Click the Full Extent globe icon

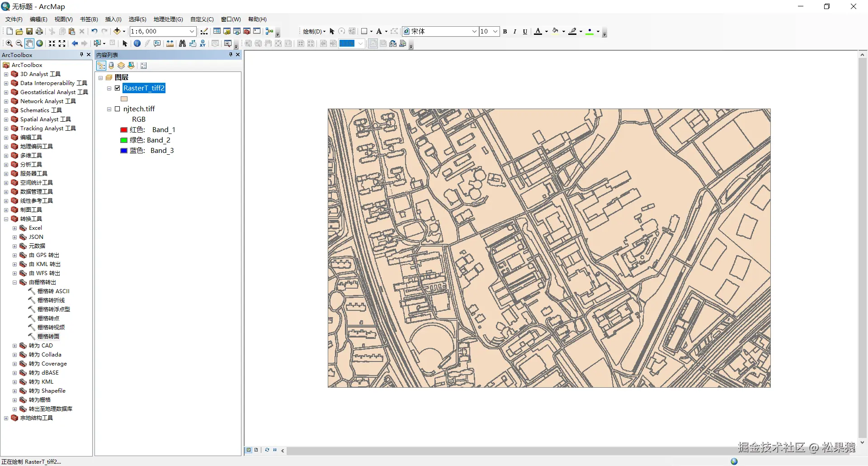click(x=40, y=43)
